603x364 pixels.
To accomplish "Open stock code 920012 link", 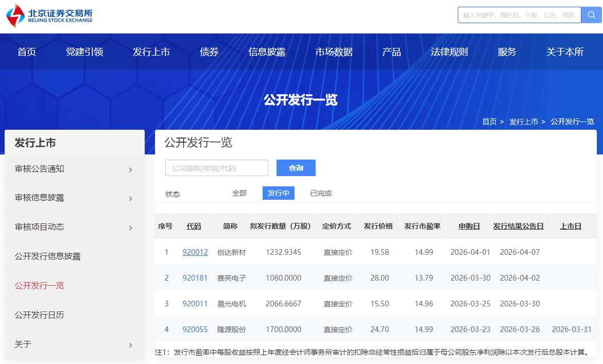I will click(195, 252).
